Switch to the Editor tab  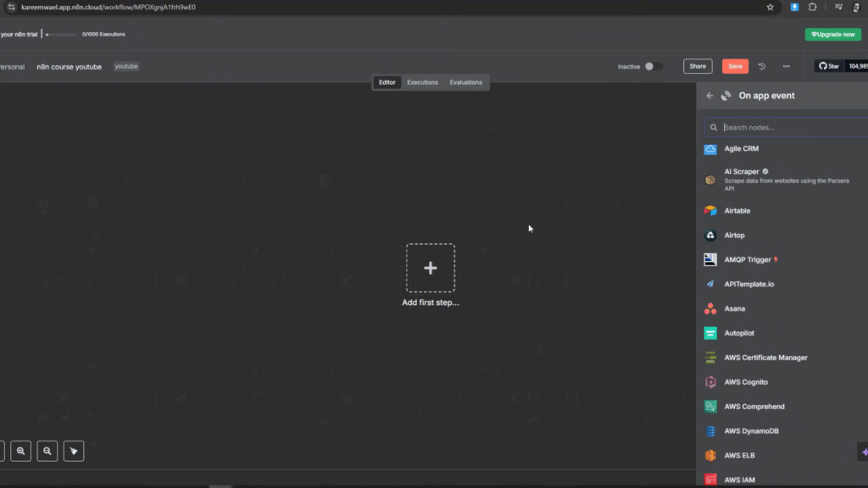(x=387, y=82)
